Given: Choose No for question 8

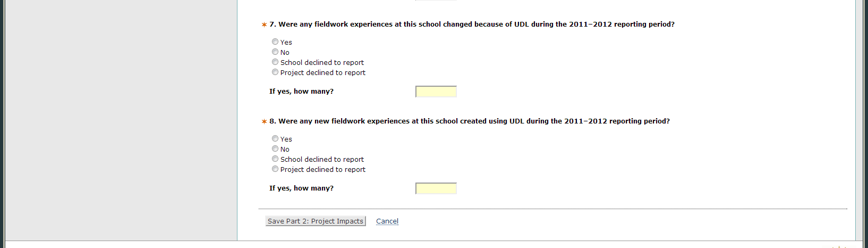Looking at the screenshot, I should coord(275,148).
